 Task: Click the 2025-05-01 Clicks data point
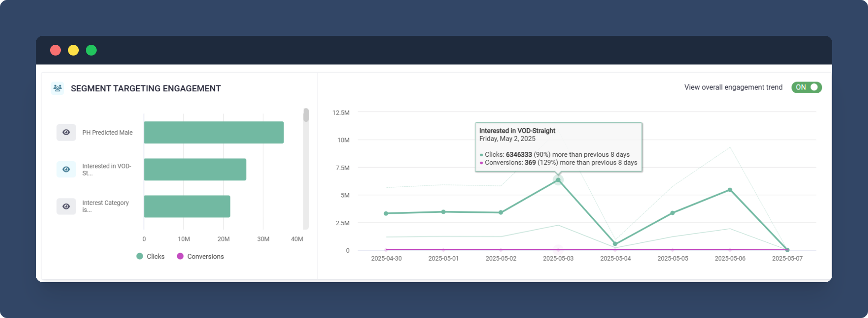(443, 212)
